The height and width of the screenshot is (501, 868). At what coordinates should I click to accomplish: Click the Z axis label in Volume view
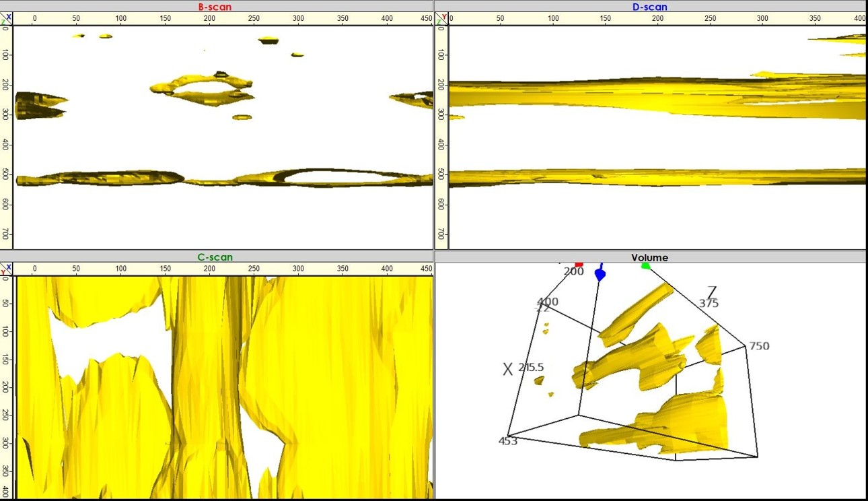tap(712, 292)
